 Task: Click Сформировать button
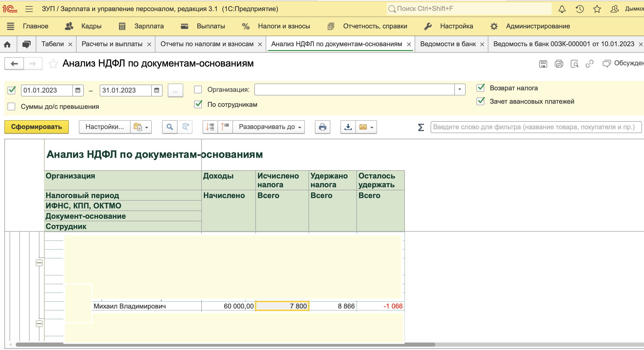(x=37, y=127)
